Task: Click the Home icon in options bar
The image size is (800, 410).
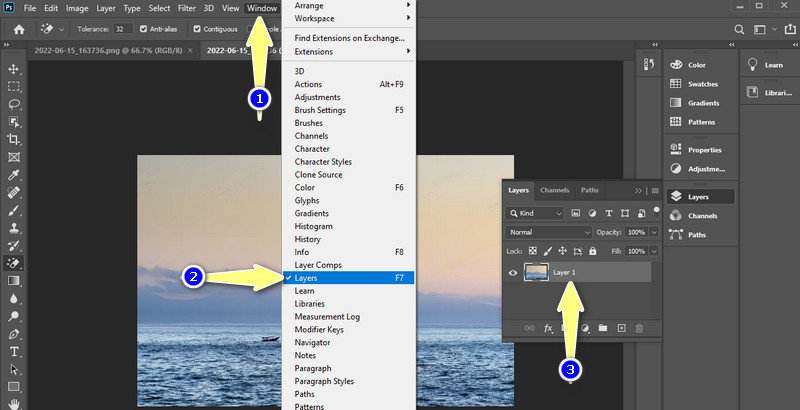Action: coord(18,29)
